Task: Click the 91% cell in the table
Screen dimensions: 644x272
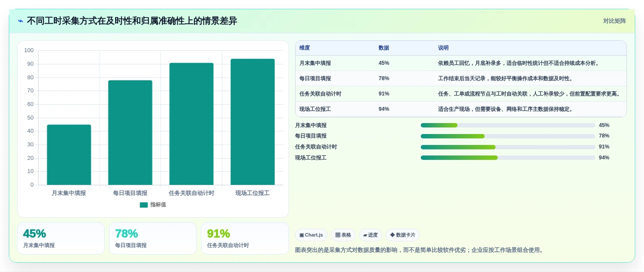Action: pos(384,94)
